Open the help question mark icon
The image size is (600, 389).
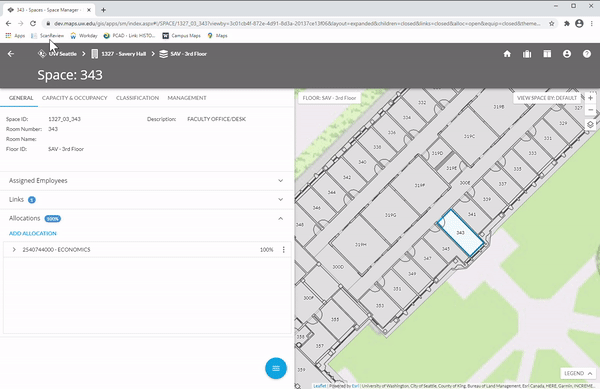[587, 54]
